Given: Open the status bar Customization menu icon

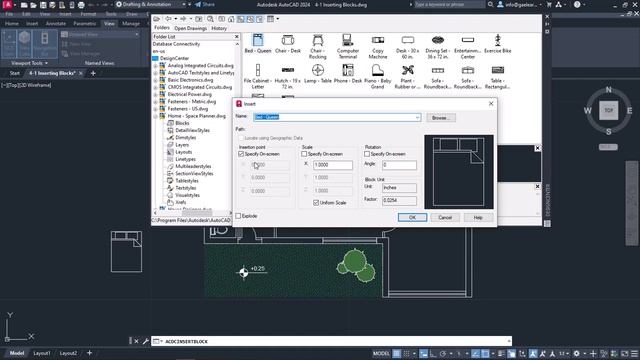Looking at the screenshot, I should coord(635,353).
